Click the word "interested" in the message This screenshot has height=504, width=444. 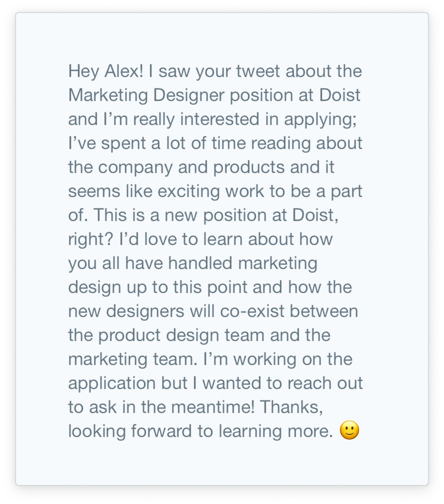[220, 119]
